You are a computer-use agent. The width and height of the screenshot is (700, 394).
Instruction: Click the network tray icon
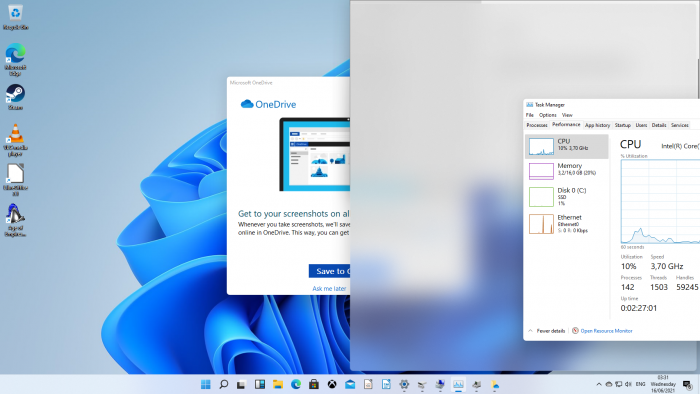click(618, 384)
